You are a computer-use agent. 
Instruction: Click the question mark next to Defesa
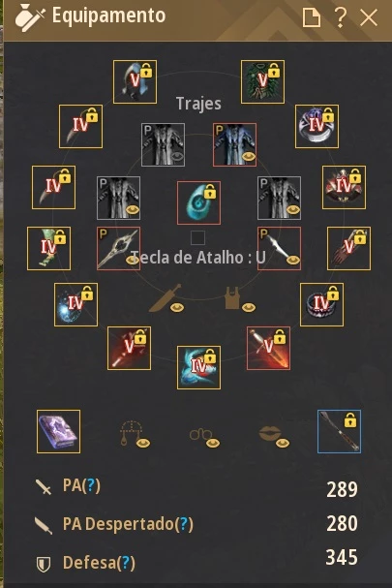pyautogui.click(x=126, y=563)
